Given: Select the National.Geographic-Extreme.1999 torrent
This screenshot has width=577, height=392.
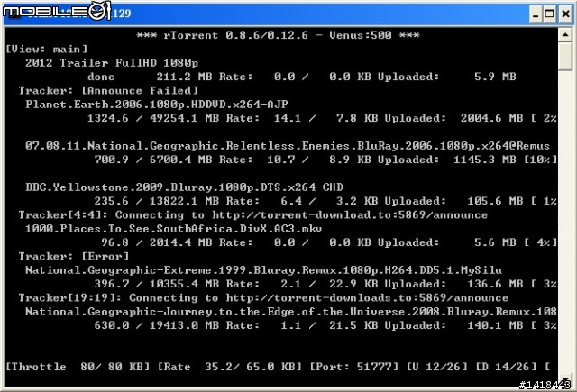Looking at the screenshot, I should 263,270.
